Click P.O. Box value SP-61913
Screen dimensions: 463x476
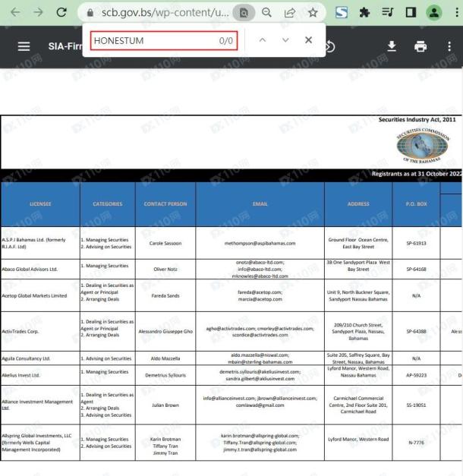416,243
